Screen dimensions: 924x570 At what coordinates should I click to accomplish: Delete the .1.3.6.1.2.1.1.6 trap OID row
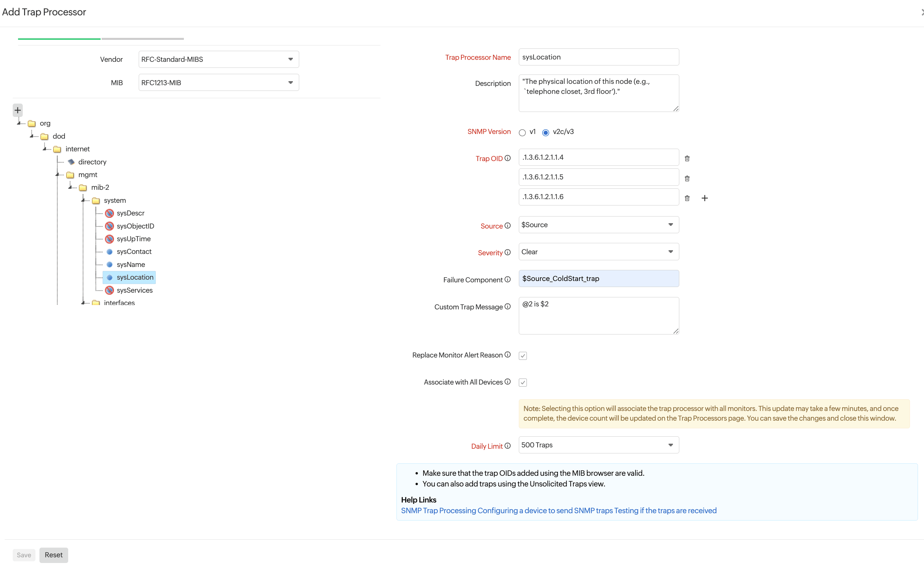click(x=687, y=198)
